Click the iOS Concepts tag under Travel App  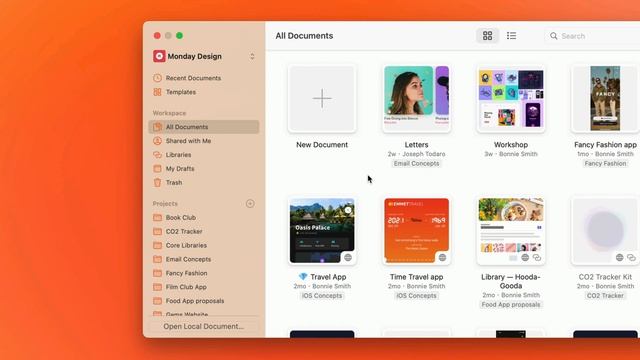click(x=322, y=296)
